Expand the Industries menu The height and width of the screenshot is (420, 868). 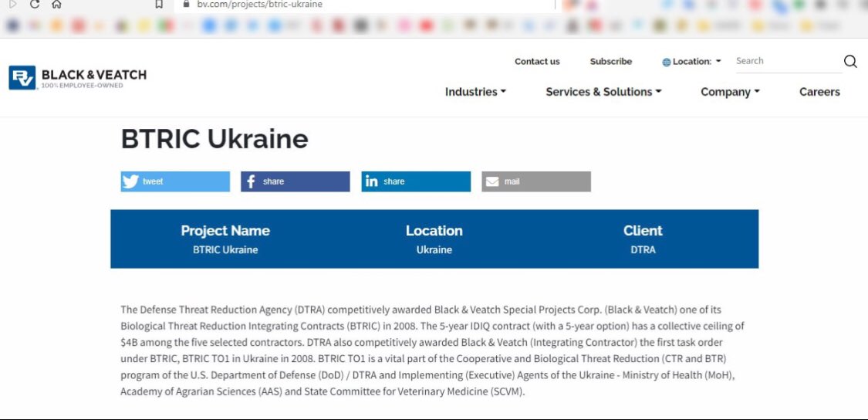[475, 92]
